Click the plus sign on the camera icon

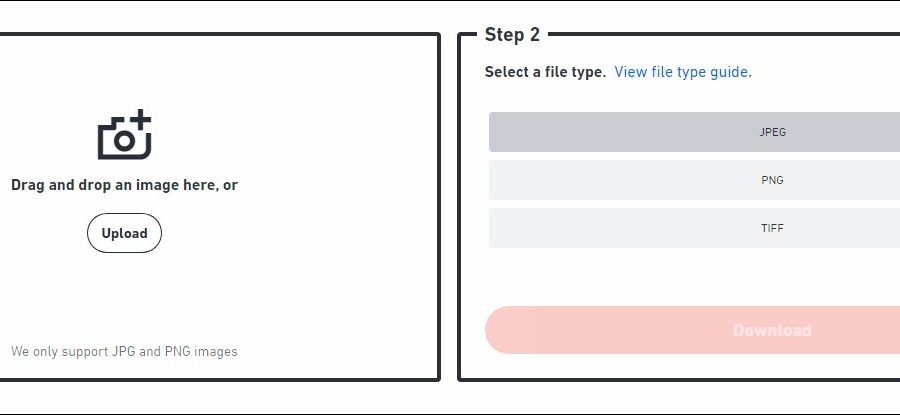click(141, 119)
